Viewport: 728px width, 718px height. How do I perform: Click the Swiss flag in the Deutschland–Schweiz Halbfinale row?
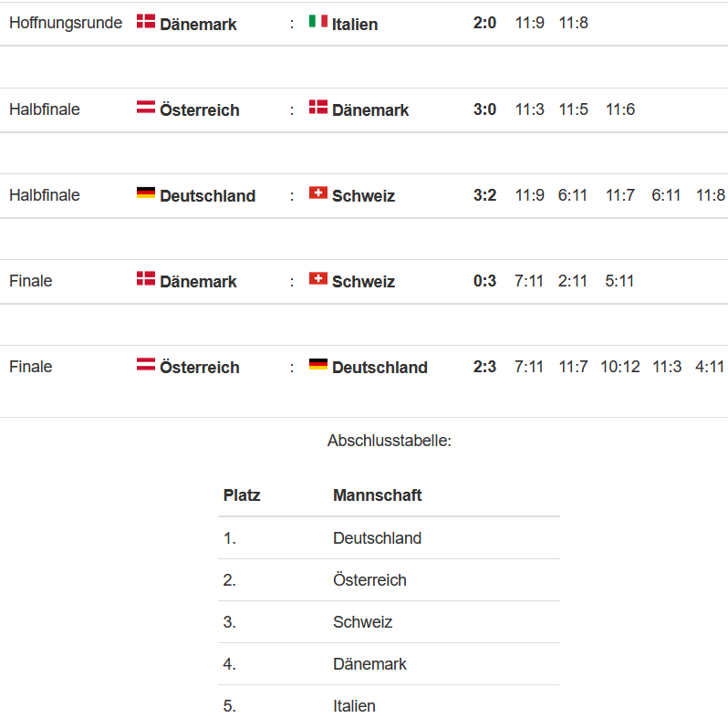[318, 193]
